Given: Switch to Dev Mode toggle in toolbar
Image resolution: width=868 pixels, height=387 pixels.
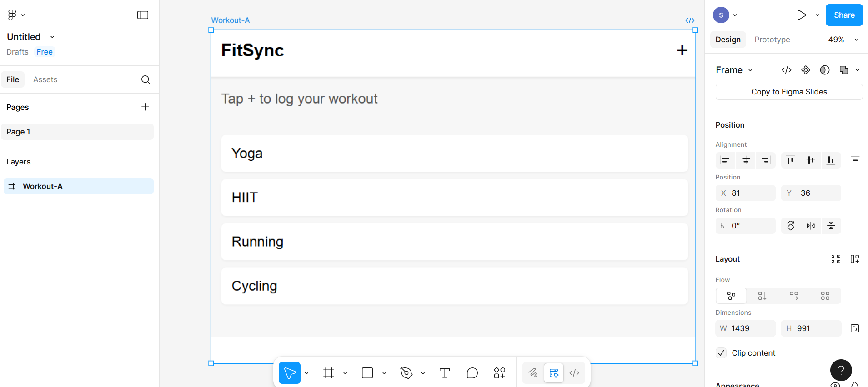Looking at the screenshot, I should click(x=574, y=373).
